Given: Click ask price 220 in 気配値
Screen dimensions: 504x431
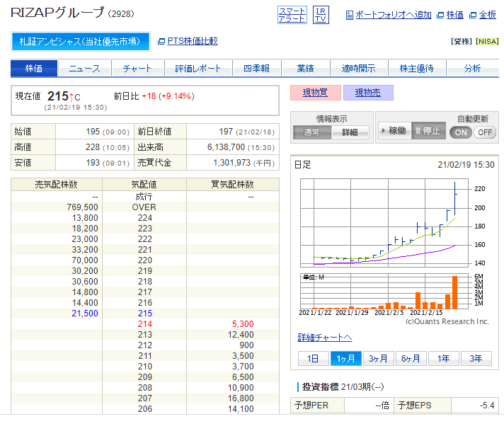Looking at the screenshot, I should coord(144,260).
